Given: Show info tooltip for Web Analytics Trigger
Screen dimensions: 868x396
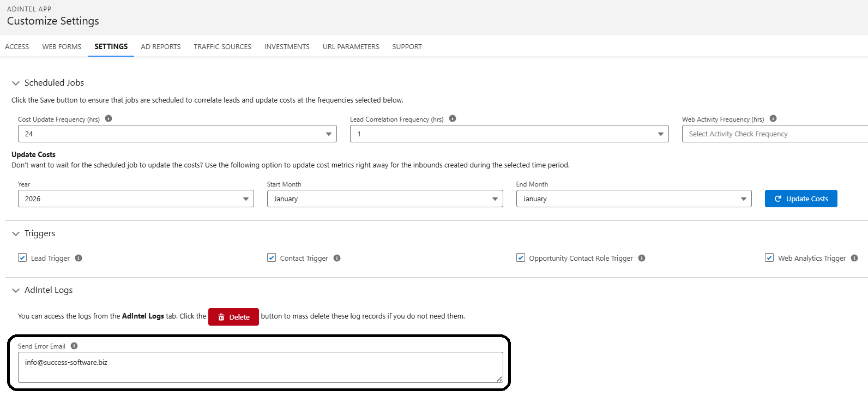Looking at the screenshot, I should [x=854, y=258].
